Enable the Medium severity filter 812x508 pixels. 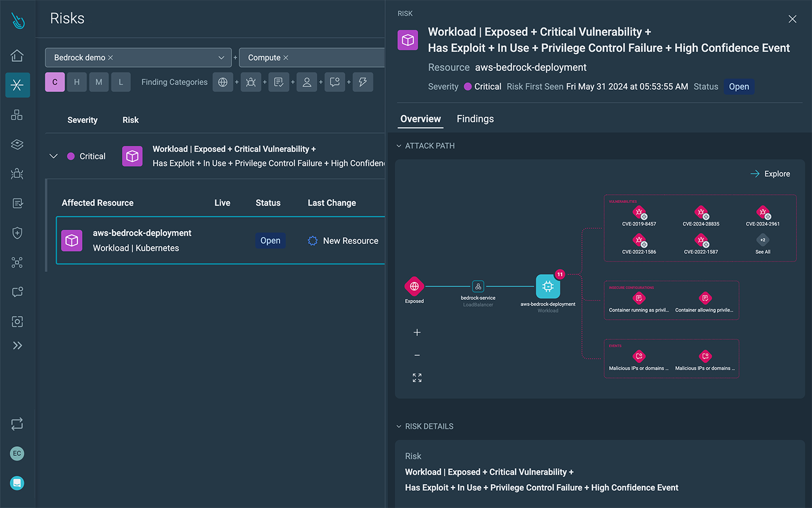pyautogui.click(x=99, y=81)
